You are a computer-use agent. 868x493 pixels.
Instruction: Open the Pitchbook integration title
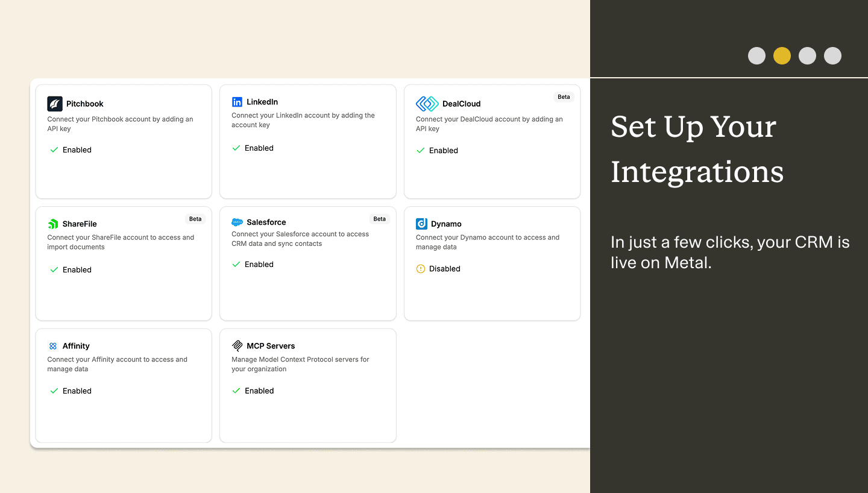pos(85,104)
